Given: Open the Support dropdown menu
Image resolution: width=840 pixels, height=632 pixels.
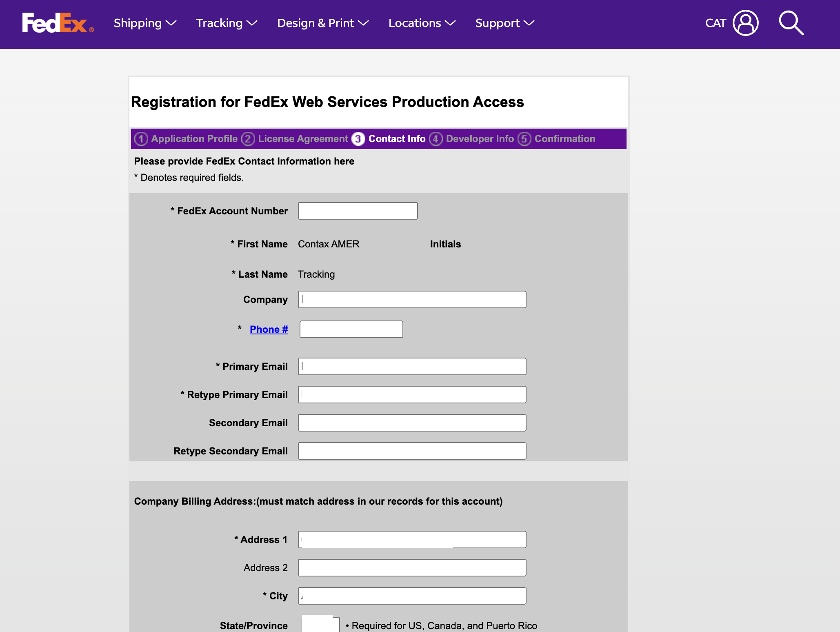Looking at the screenshot, I should point(504,23).
